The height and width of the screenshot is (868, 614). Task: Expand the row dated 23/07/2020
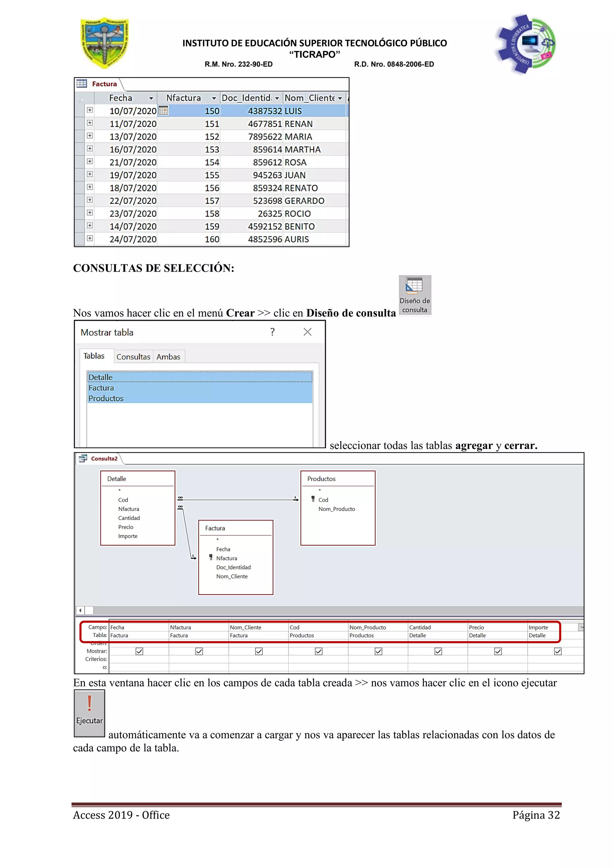[x=90, y=213]
